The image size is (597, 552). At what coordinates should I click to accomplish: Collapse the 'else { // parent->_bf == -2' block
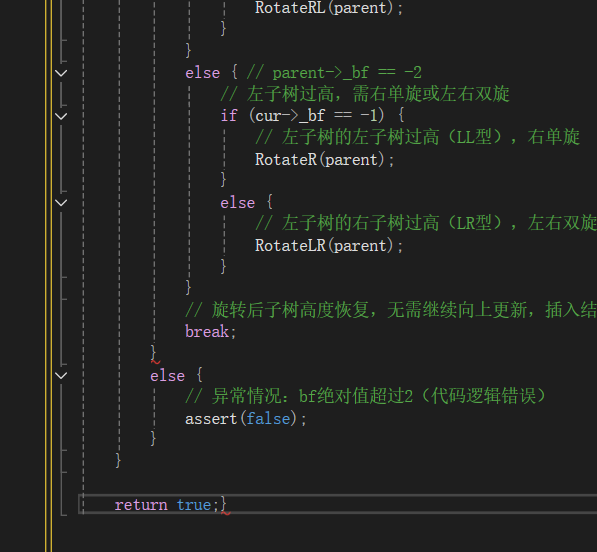click(x=61, y=73)
